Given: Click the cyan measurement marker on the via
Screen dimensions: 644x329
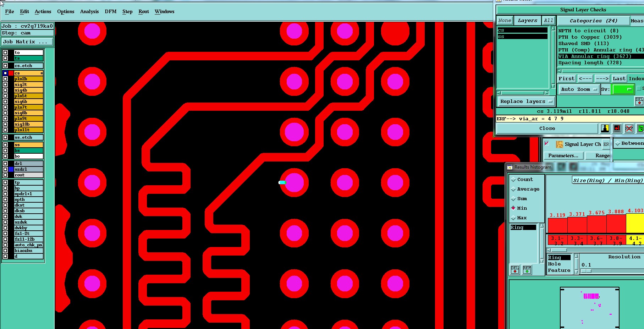Looking at the screenshot, I should click(282, 182).
